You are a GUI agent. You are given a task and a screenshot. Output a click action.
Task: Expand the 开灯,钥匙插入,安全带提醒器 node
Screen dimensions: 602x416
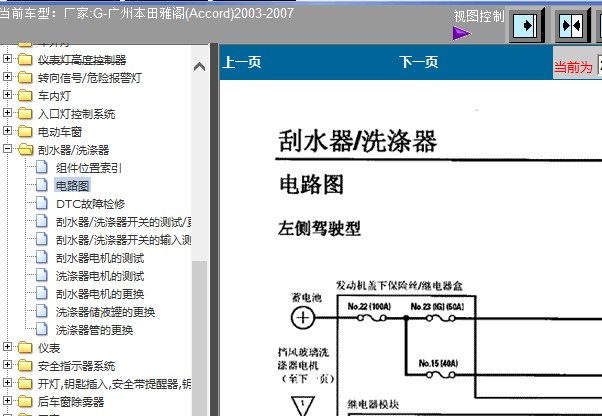[x=7, y=383]
